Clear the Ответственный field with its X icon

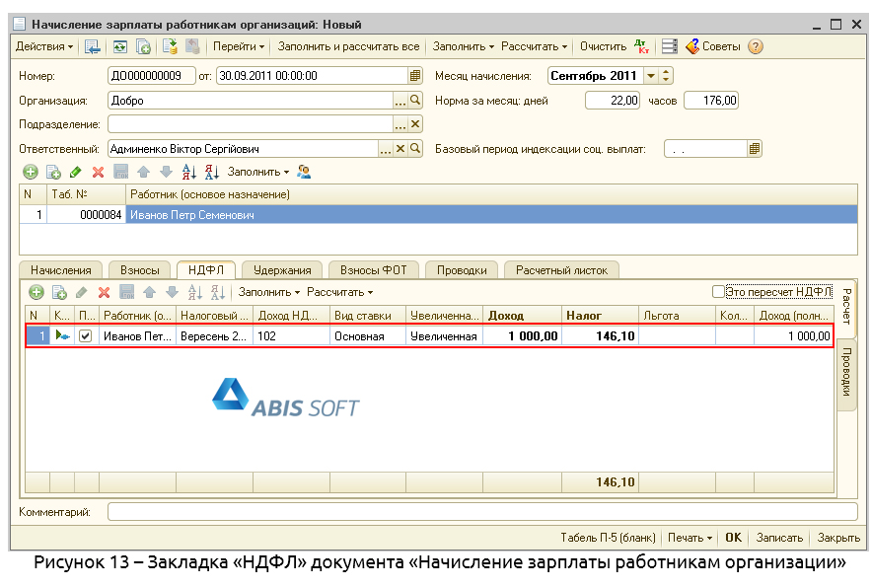point(400,149)
